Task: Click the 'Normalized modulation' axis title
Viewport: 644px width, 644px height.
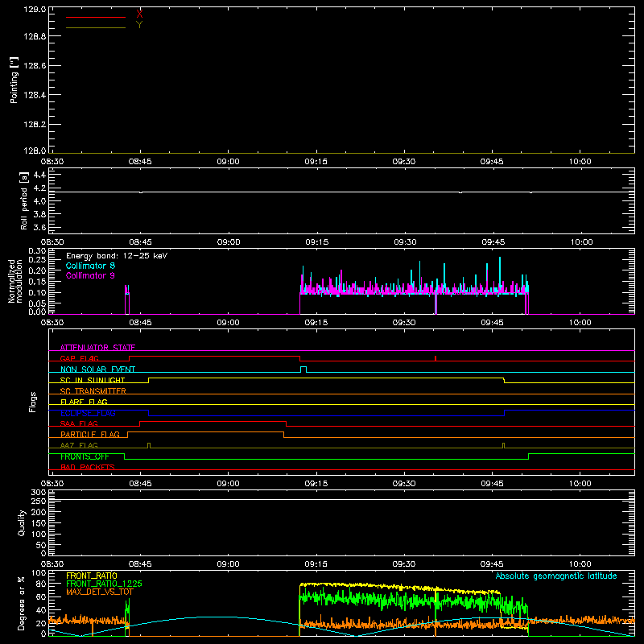Action: 15,281
